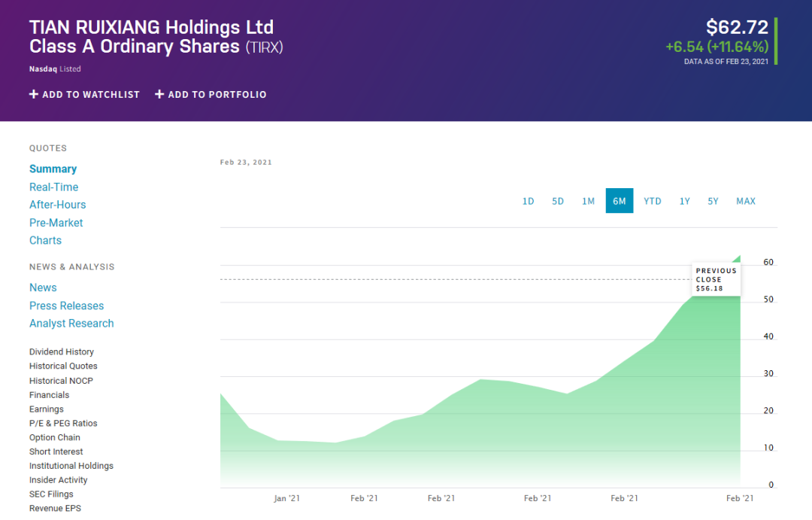This screenshot has height=520, width=812.
Task: Show the 1Y chart range
Action: (685, 201)
